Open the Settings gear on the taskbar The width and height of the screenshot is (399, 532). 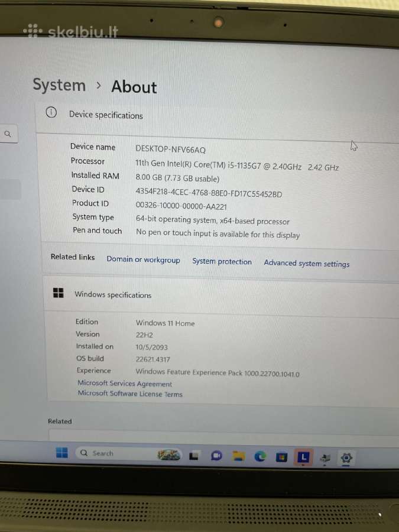click(346, 458)
